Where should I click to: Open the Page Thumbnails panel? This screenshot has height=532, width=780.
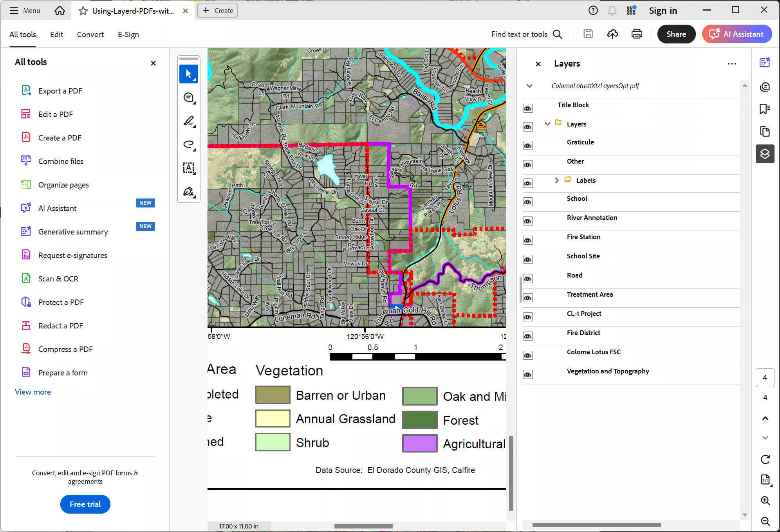[x=765, y=132]
